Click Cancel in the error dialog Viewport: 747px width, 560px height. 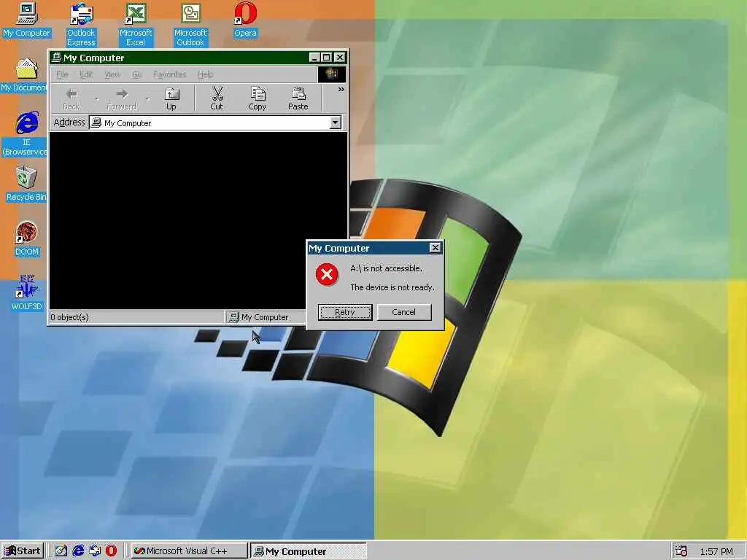[404, 312]
